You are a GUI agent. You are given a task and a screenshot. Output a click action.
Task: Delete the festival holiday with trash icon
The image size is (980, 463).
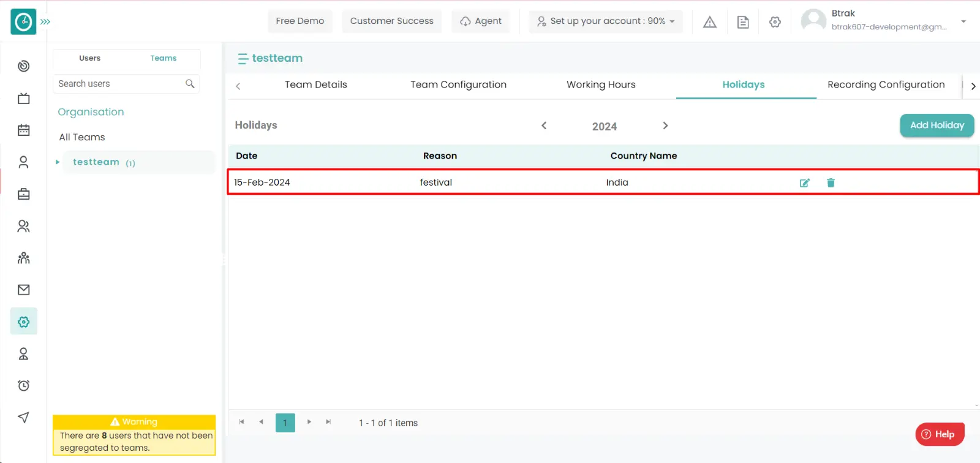[831, 183]
